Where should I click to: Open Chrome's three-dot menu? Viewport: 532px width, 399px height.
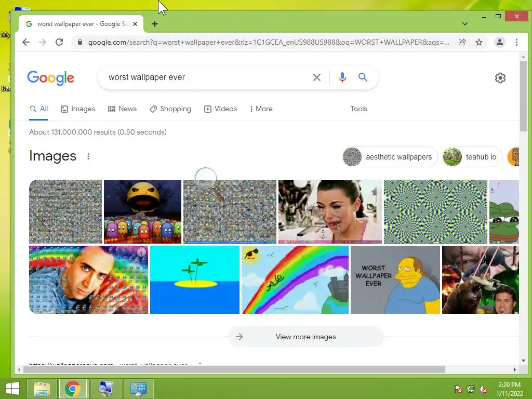click(x=516, y=42)
